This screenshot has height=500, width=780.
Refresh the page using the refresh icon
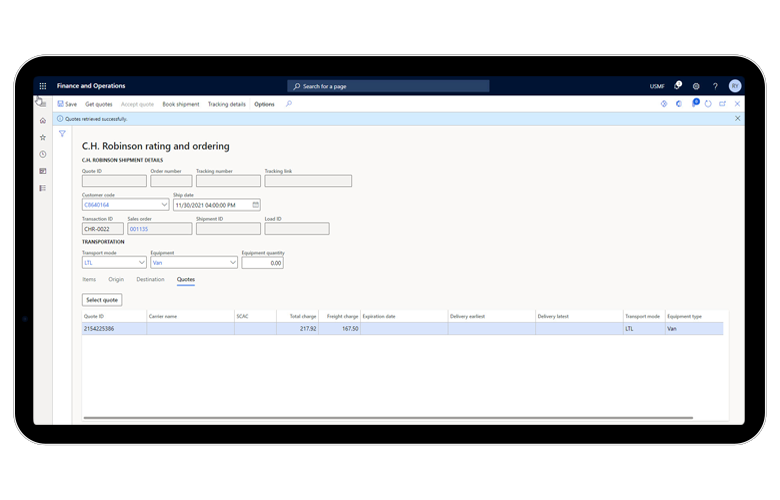click(x=708, y=104)
